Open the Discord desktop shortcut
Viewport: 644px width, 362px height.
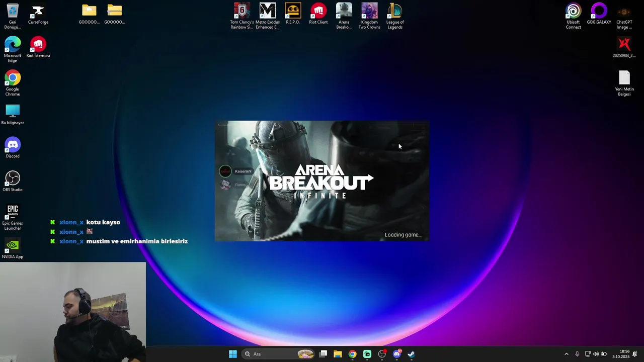point(13,148)
